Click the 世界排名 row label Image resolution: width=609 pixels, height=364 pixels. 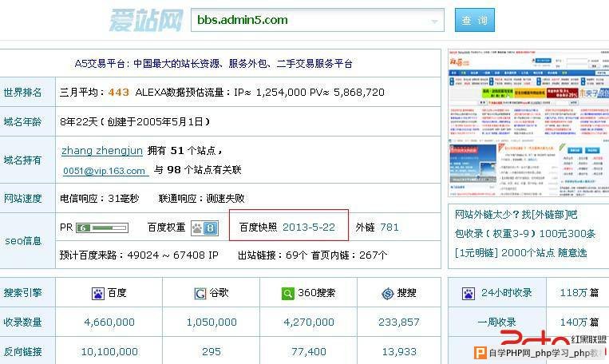[22, 93]
